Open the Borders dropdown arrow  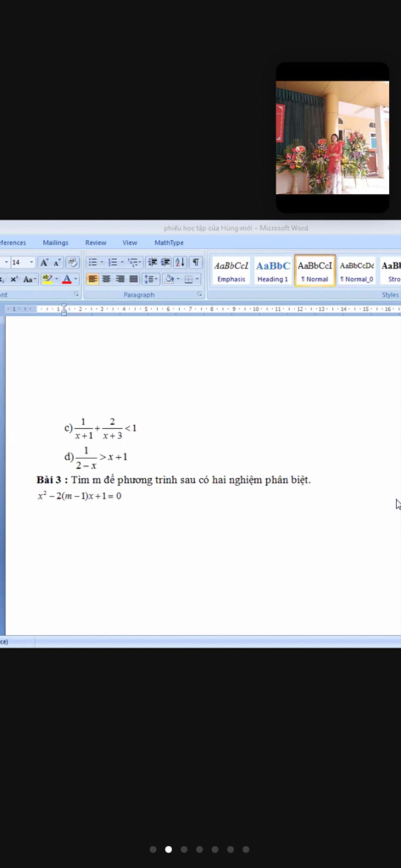[197, 280]
